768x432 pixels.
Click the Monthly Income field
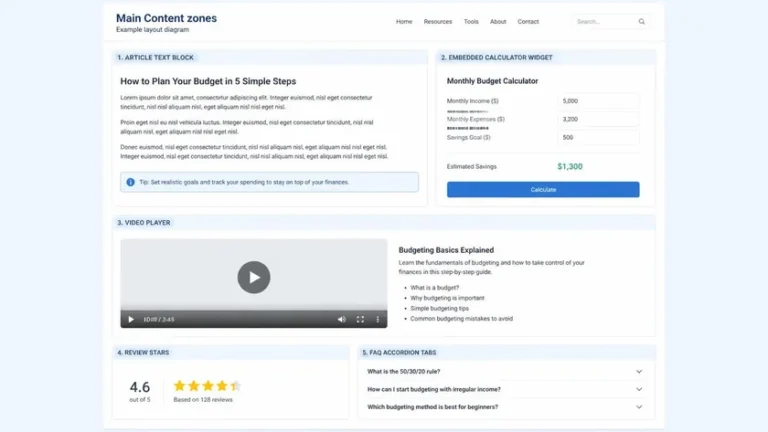tap(598, 101)
